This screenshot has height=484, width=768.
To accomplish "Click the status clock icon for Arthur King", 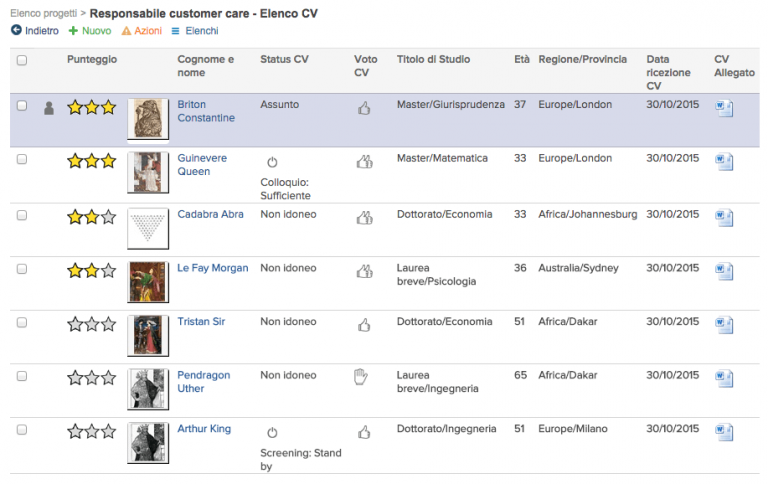I will (x=272, y=433).
